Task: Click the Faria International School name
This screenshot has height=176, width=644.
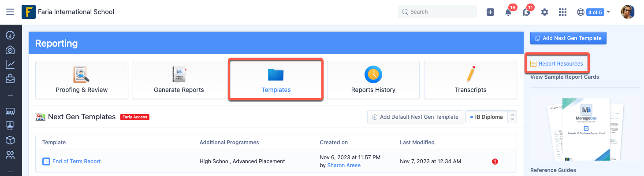Action: tap(76, 12)
